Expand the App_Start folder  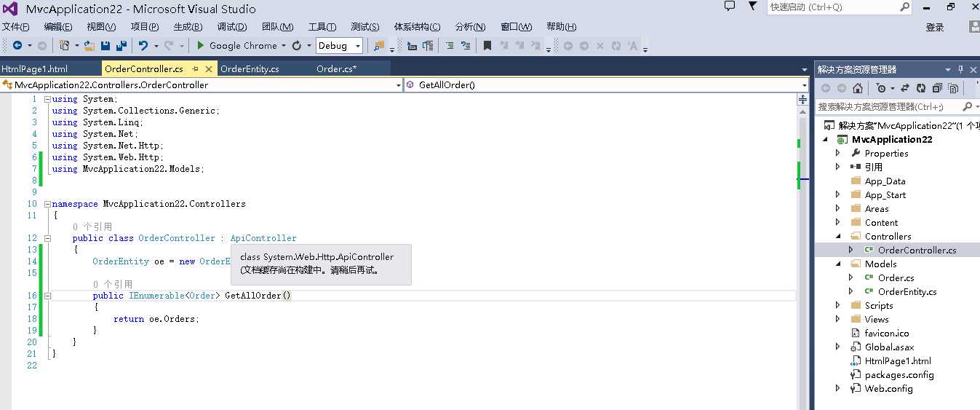click(x=838, y=194)
